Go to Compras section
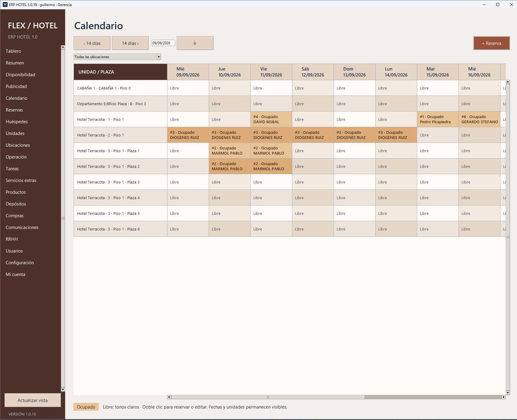This screenshot has width=517, height=420. [x=15, y=216]
